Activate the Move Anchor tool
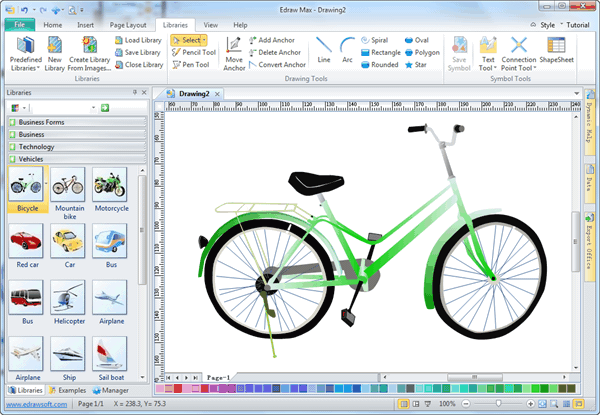The image size is (600, 415). tap(234, 53)
